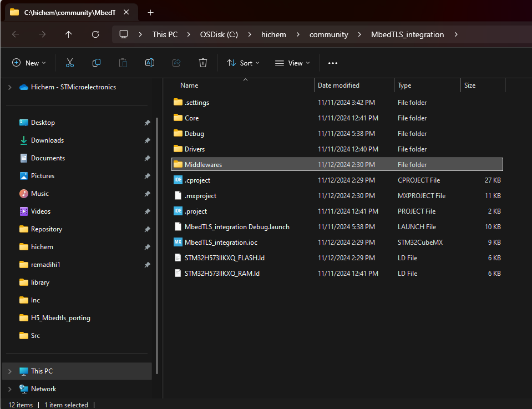Open the See more ellipsis menu
The height and width of the screenshot is (409, 532).
click(333, 63)
